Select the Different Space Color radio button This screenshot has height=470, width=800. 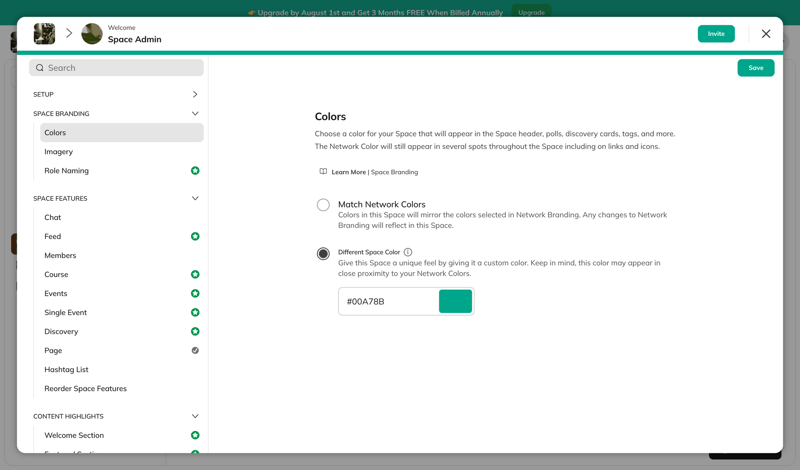pos(323,253)
